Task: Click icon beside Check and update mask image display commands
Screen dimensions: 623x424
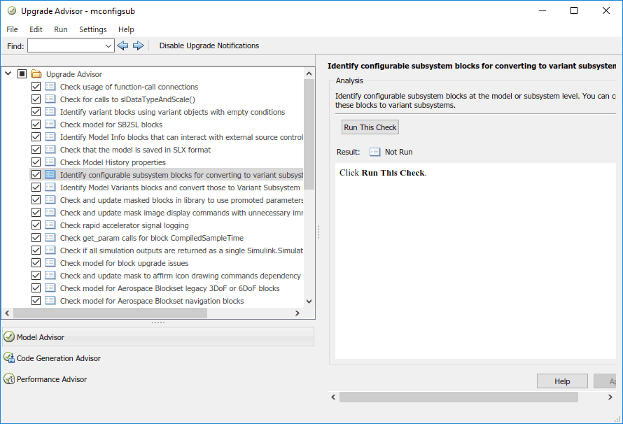Action: pyautogui.click(x=50, y=213)
